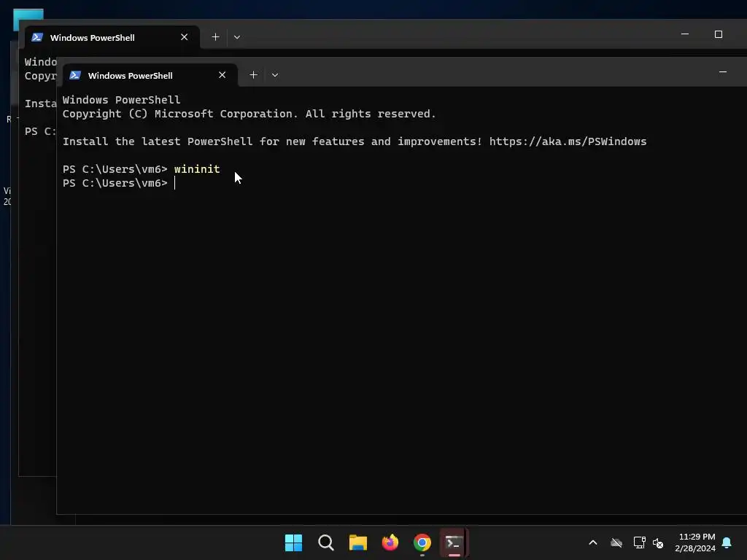Click the Terminal icon on the taskbar
This screenshot has height=560, width=747.
[454, 542]
